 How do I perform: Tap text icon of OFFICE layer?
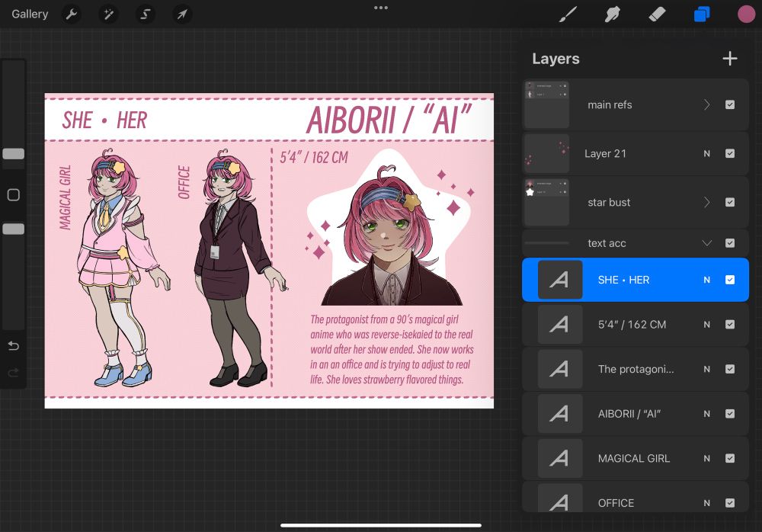(x=560, y=498)
